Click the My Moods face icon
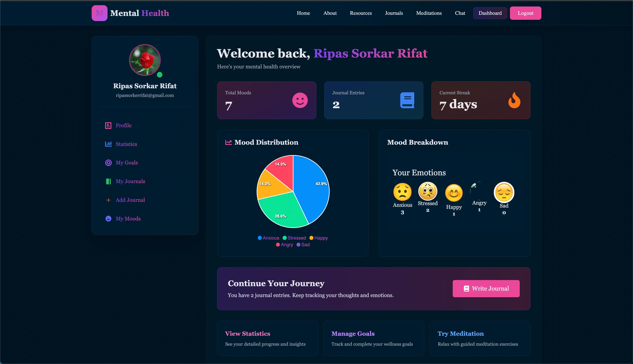Image resolution: width=633 pixels, height=364 pixels. 108,219
